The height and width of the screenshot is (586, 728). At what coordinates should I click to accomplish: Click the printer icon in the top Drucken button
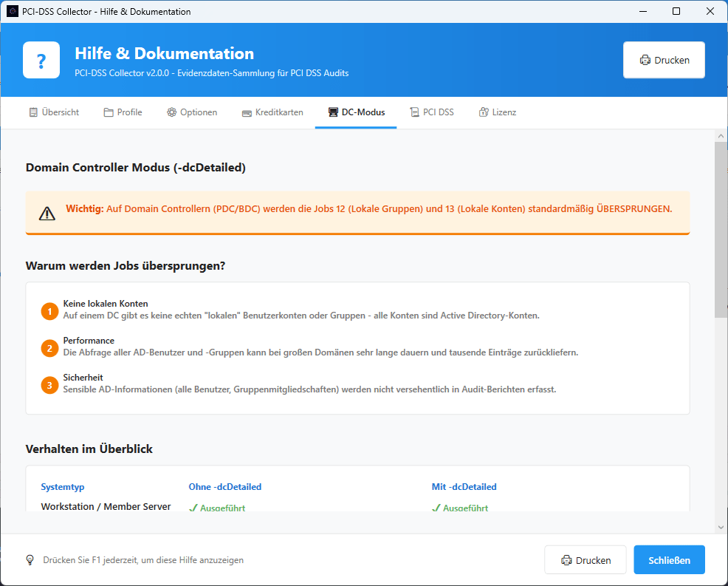(x=646, y=59)
